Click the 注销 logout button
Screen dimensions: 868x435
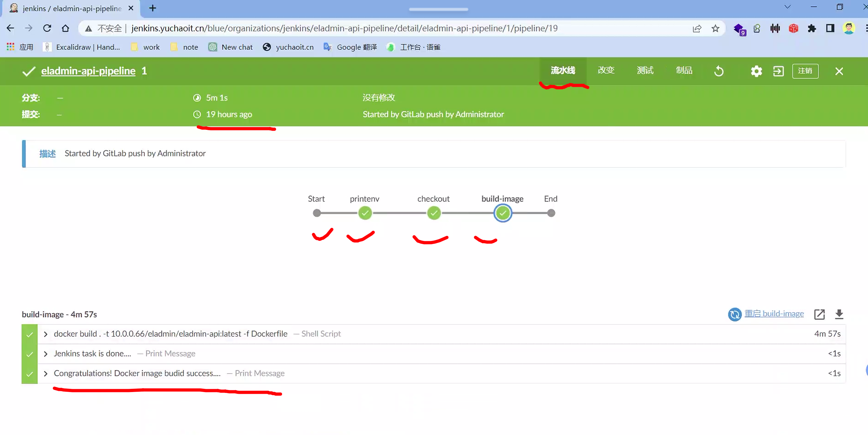pyautogui.click(x=805, y=71)
